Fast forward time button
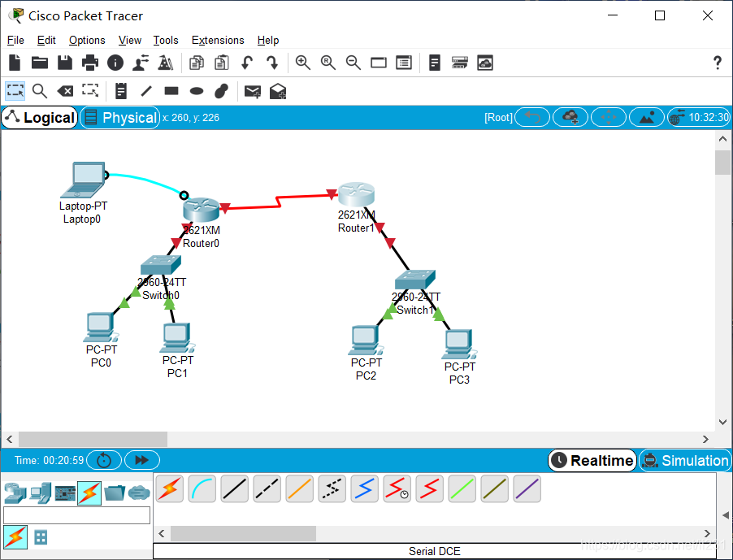Viewport: 733px width, 560px height. coord(142,460)
